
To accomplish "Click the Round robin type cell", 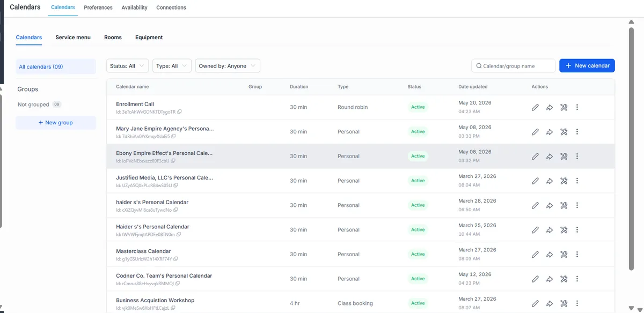I will tap(353, 107).
